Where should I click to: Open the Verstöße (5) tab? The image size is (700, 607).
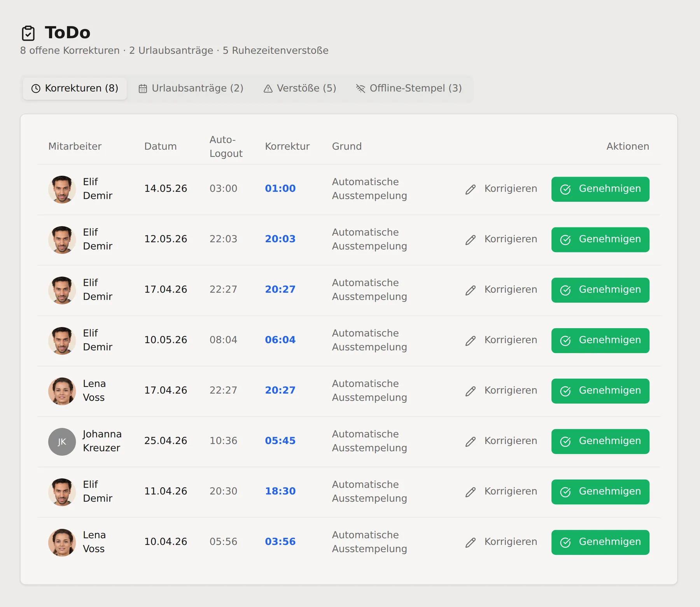(x=300, y=89)
